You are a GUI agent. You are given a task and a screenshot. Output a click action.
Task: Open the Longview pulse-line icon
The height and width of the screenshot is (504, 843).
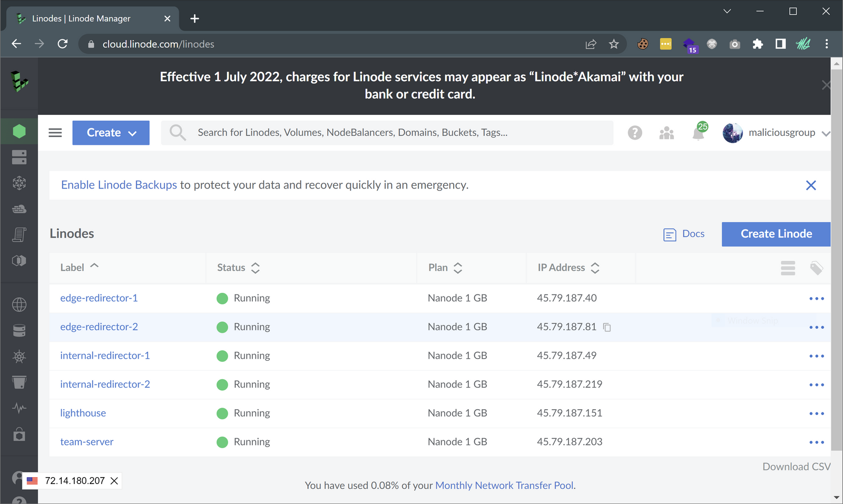(19, 408)
